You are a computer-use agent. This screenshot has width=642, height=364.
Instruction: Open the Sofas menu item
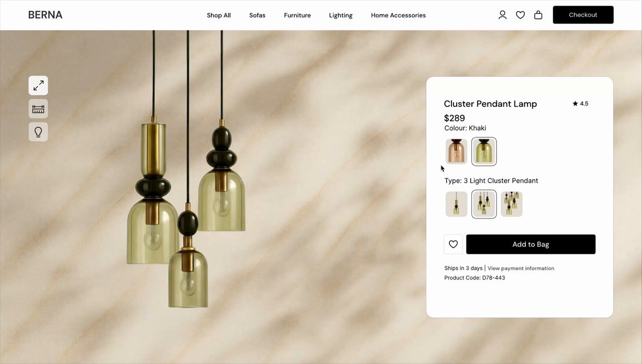coord(257,15)
